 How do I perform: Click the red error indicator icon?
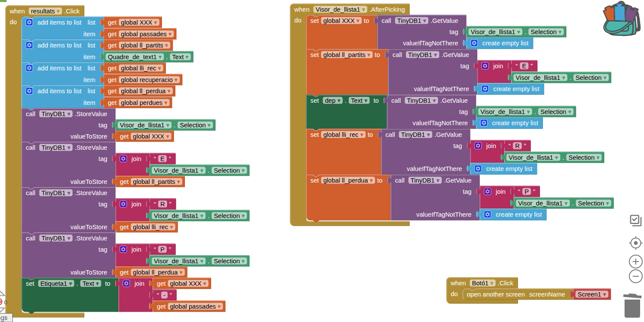1,302
